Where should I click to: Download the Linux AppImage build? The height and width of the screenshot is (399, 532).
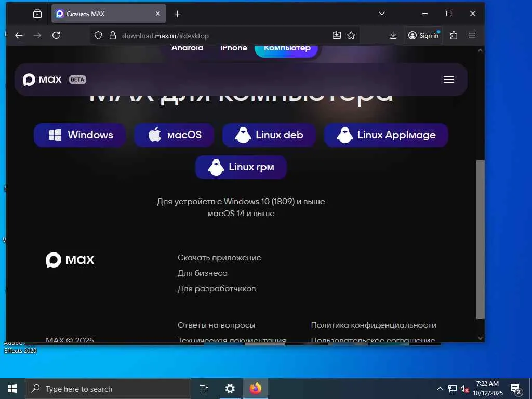coord(386,135)
